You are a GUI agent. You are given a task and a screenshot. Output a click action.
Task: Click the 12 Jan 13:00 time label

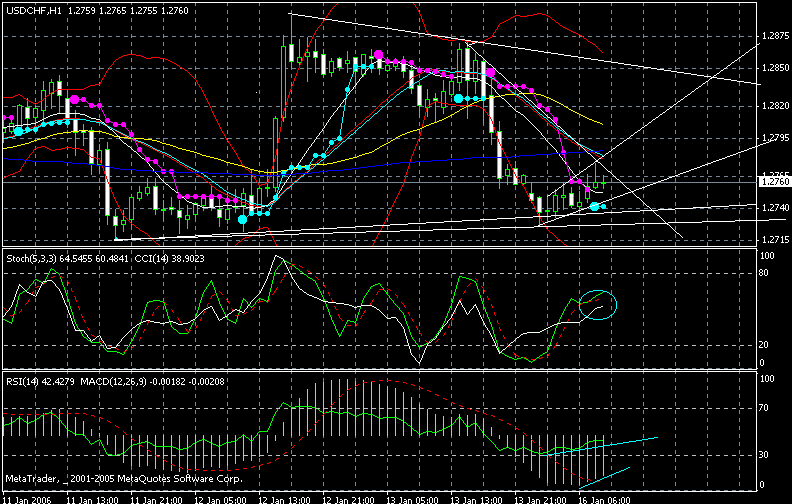click(285, 500)
